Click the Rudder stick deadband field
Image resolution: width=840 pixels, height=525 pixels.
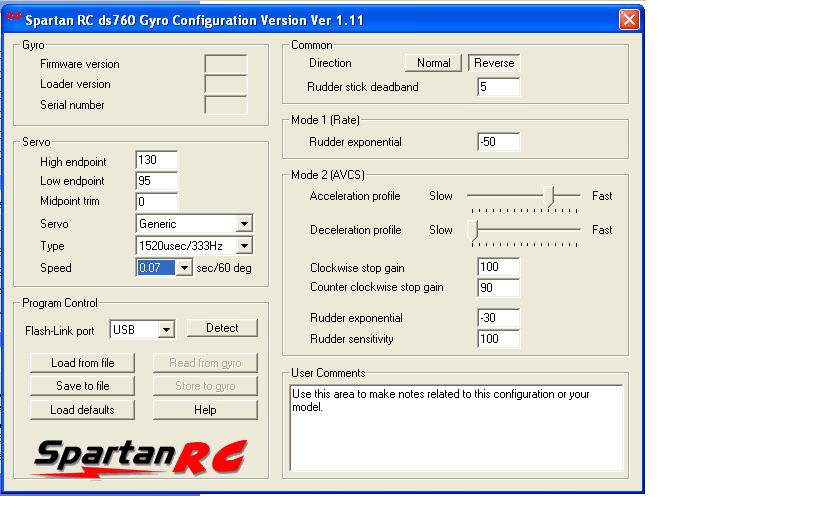(x=498, y=87)
